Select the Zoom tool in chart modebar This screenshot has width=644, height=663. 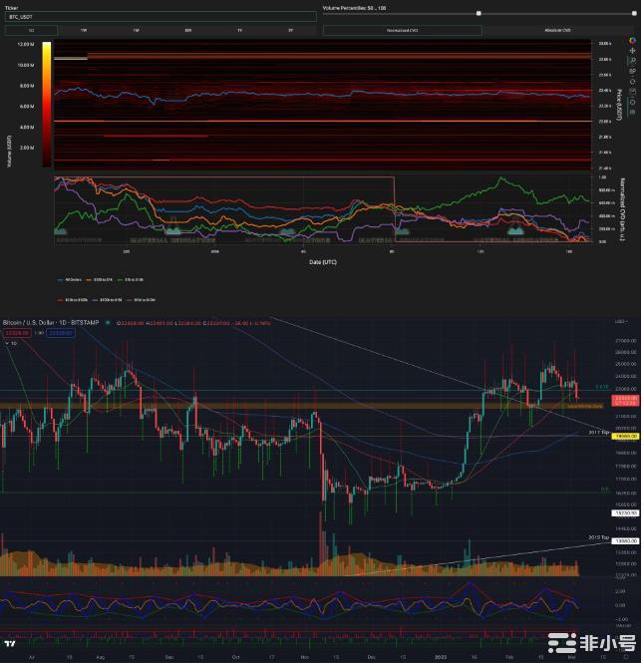coord(632,61)
